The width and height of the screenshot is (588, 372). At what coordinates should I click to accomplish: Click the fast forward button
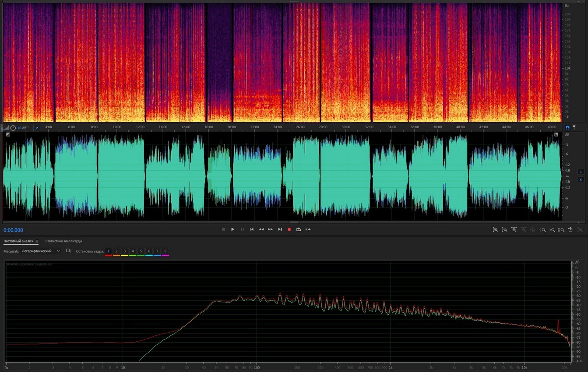(x=271, y=229)
